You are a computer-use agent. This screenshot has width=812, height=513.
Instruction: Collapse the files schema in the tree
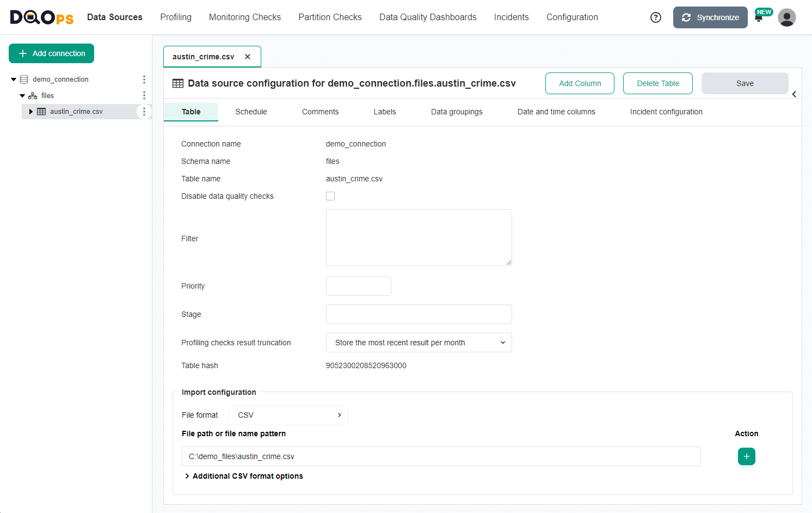coord(22,95)
